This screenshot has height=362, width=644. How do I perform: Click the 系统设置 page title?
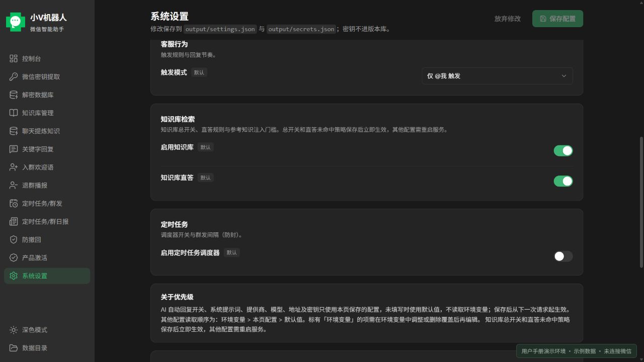[x=170, y=17]
